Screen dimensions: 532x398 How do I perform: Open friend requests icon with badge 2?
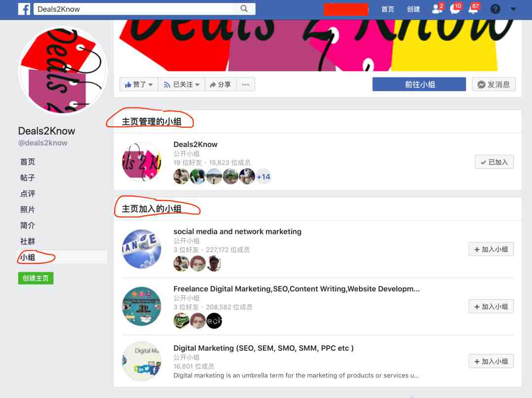point(437,8)
